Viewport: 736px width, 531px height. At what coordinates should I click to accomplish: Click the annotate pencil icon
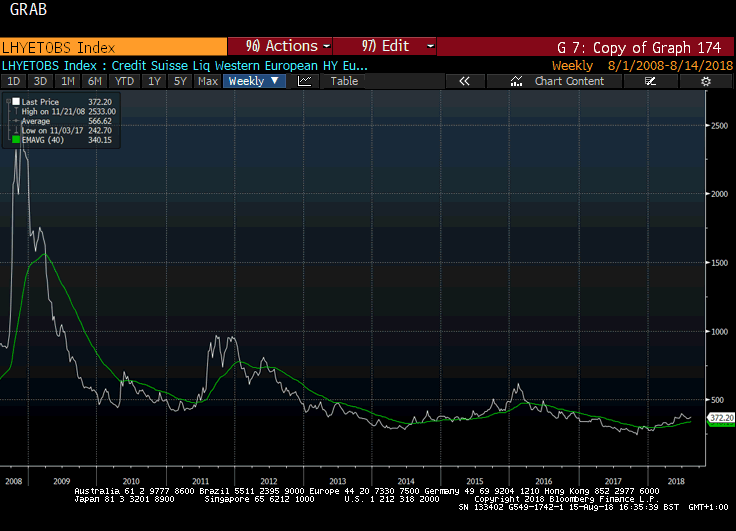650,81
